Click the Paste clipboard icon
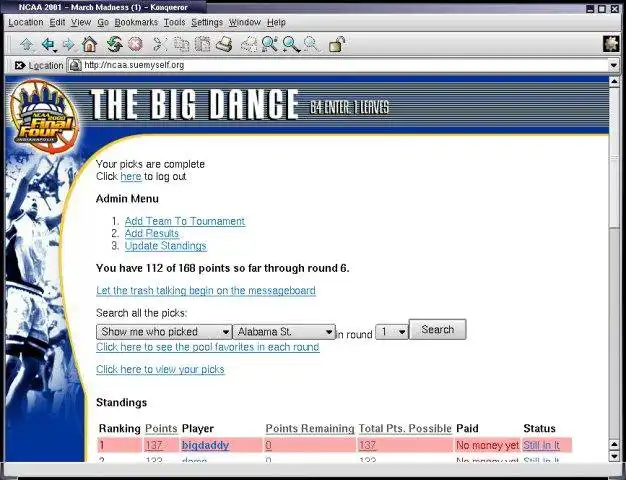This screenshot has width=626, height=480. (202, 44)
